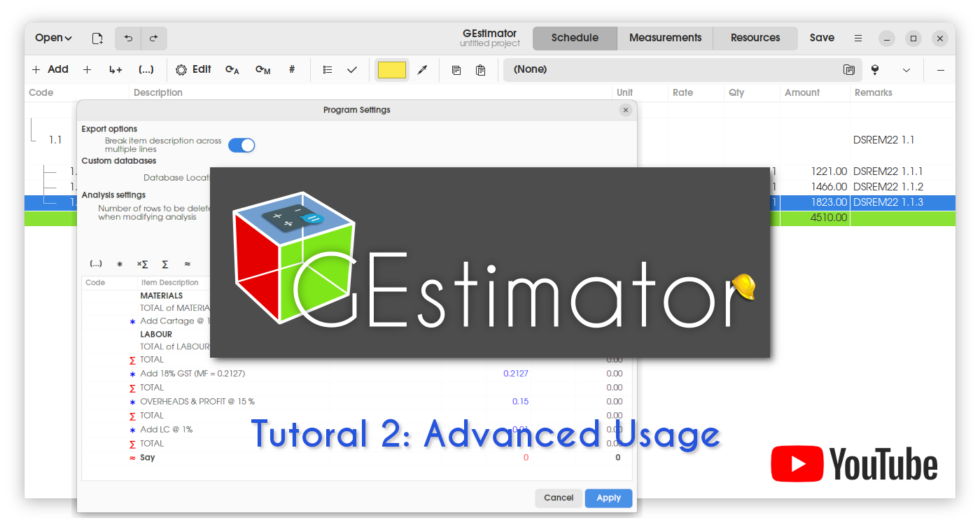Click the Item Description header in dialog

click(170, 283)
